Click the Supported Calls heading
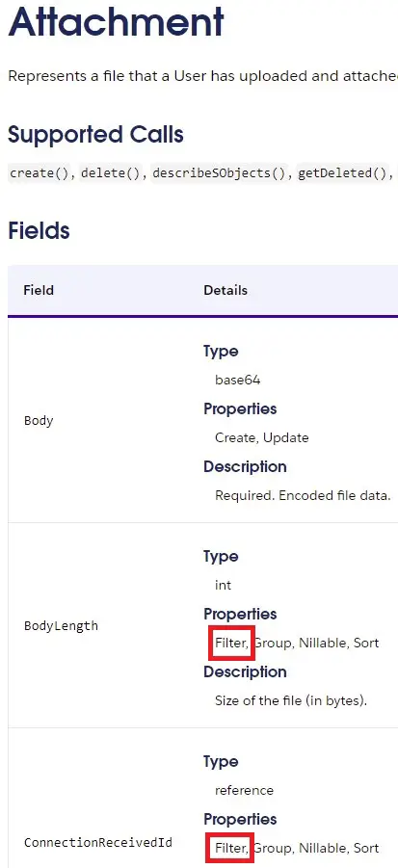The image size is (398, 868). pos(95,135)
